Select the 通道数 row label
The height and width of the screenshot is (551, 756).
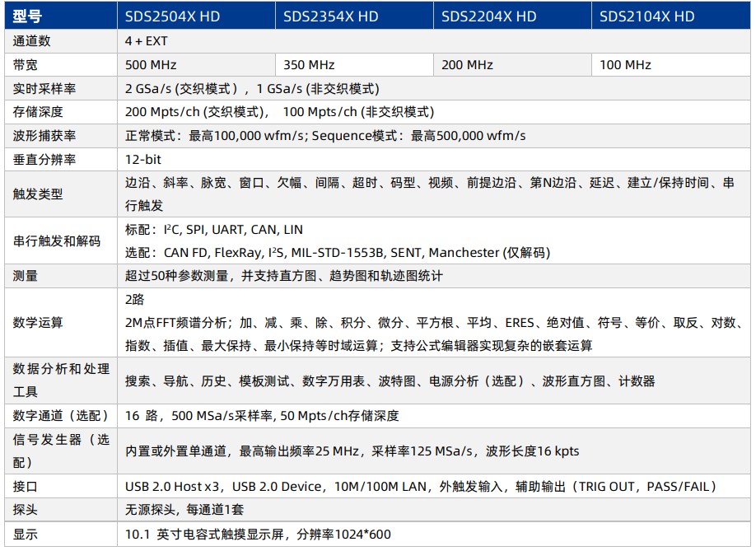click(32, 41)
